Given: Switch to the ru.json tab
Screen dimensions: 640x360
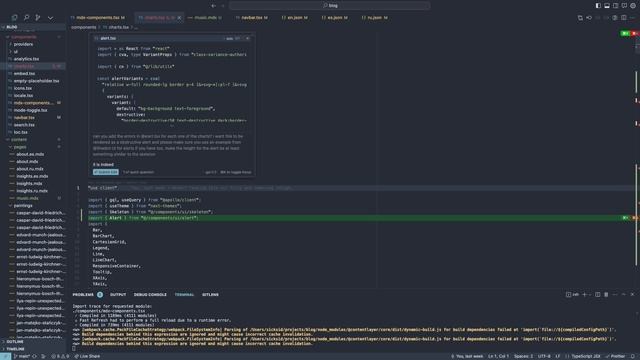Looking at the screenshot, I should coord(375,18).
